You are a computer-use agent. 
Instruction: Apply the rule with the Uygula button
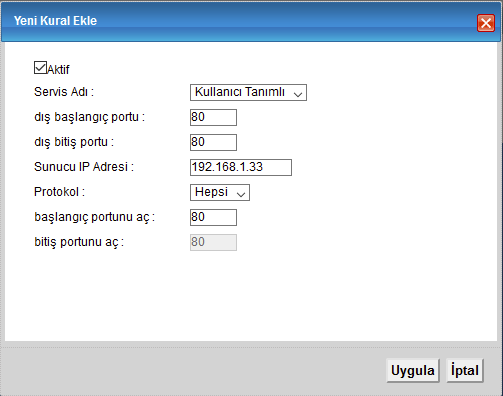[x=413, y=370]
